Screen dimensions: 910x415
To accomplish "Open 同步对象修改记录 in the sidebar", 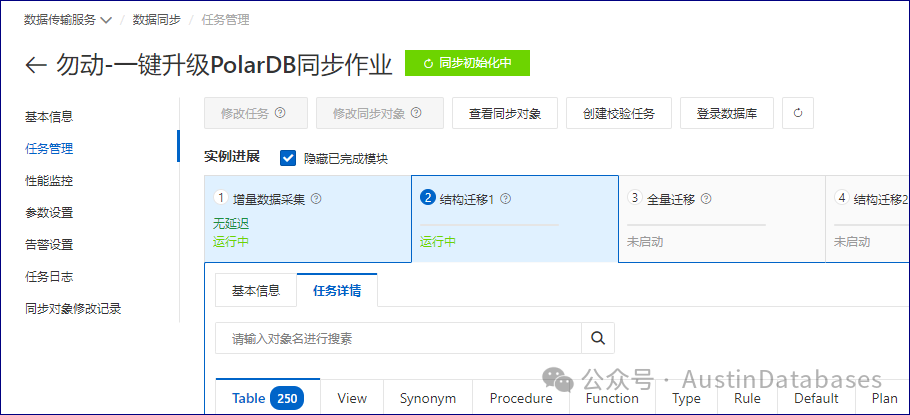I will coord(73,308).
